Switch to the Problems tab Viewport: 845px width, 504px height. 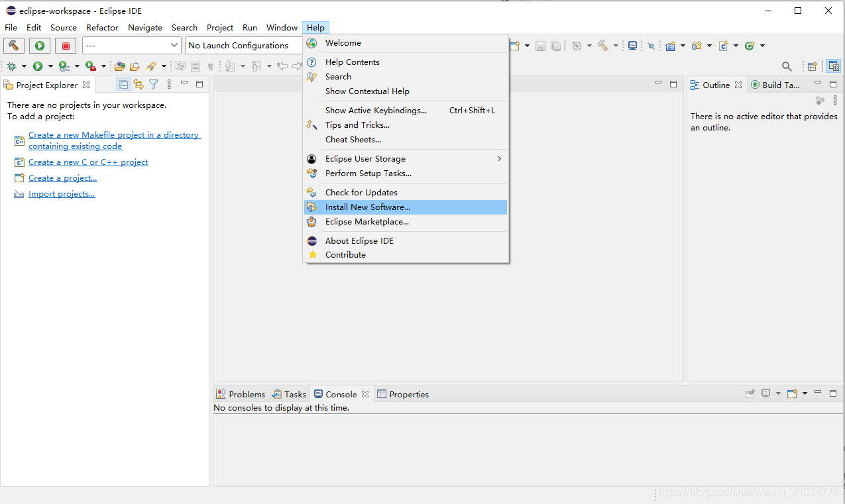(241, 394)
